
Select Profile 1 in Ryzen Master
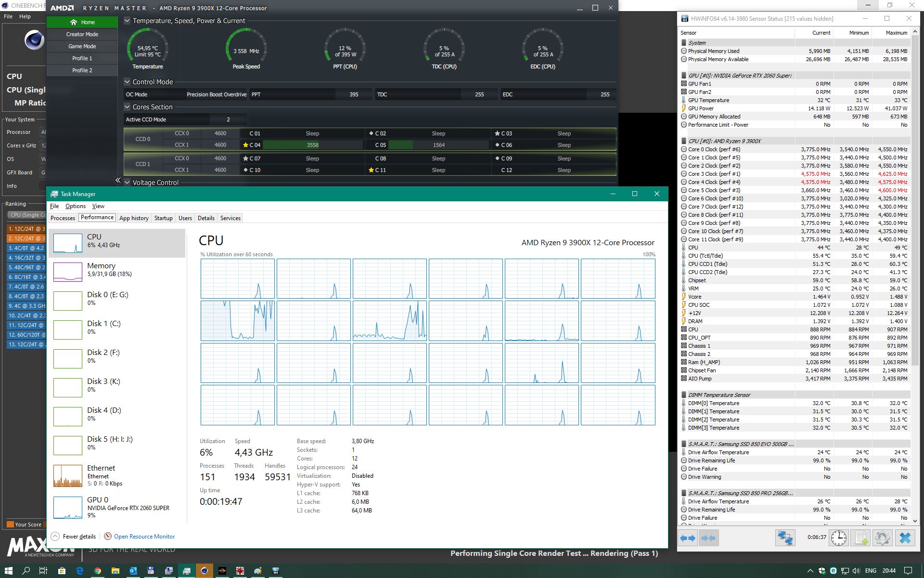[82, 58]
